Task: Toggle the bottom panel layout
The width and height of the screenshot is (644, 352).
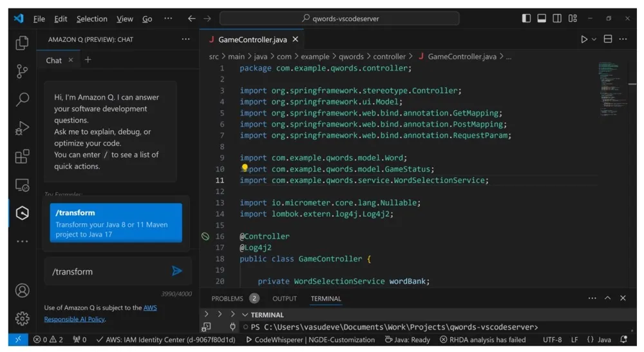Action: tap(542, 19)
